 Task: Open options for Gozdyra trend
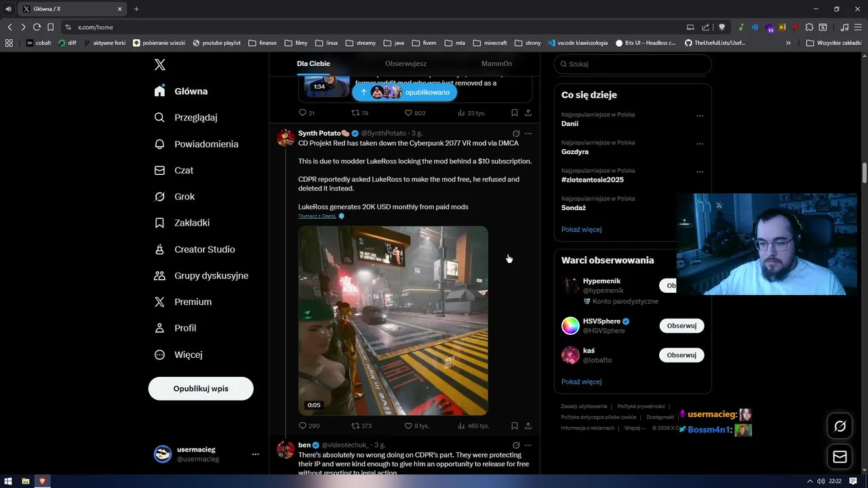700,144
